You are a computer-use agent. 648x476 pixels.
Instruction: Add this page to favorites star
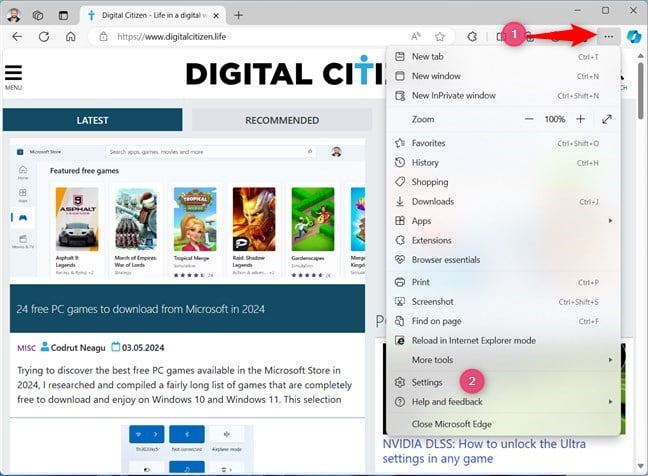point(440,37)
